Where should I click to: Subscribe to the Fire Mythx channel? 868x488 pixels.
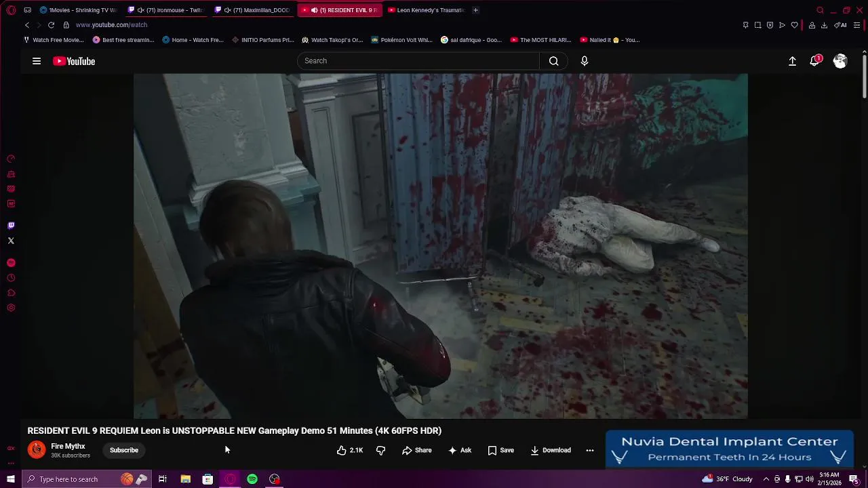(x=124, y=450)
